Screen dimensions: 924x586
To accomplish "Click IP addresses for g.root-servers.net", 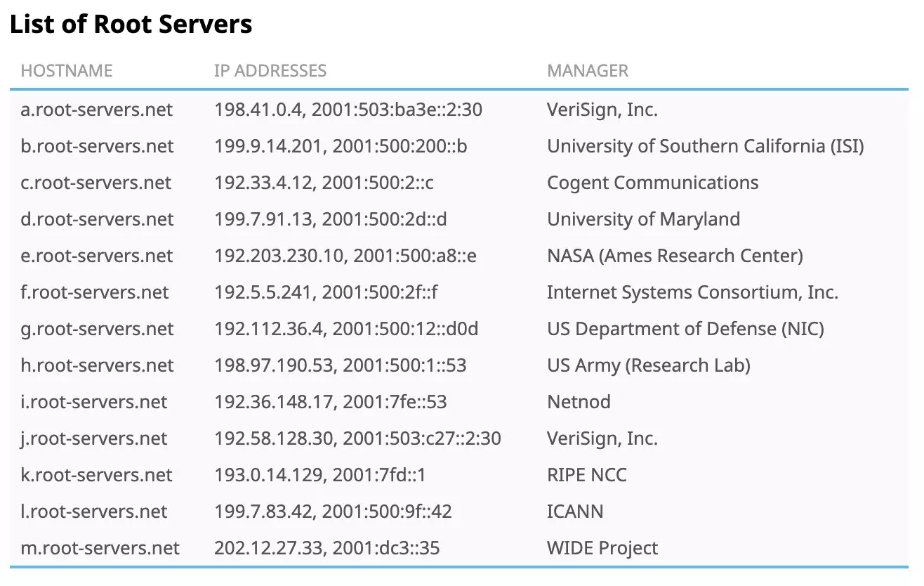I will pyautogui.click(x=346, y=329).
